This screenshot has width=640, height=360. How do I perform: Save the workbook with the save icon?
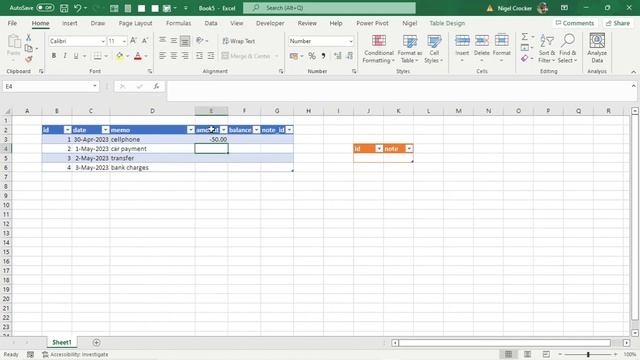[64, 8]
